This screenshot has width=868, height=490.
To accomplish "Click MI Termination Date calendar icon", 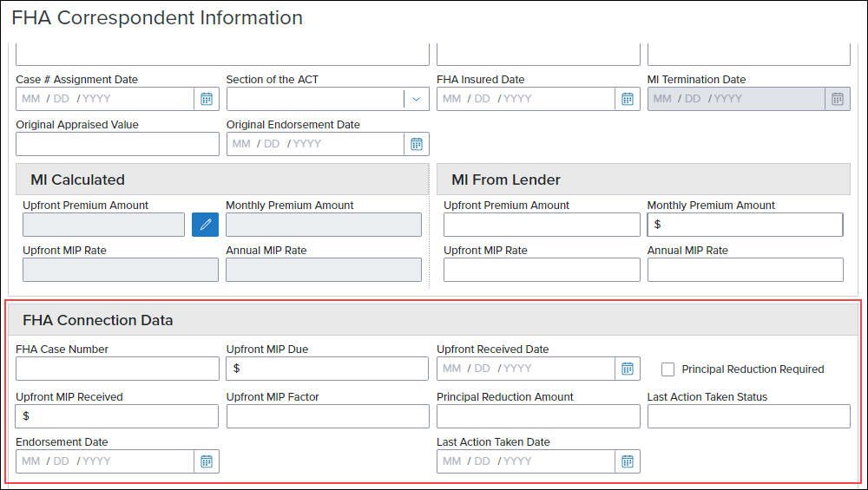I will [838, 99].
